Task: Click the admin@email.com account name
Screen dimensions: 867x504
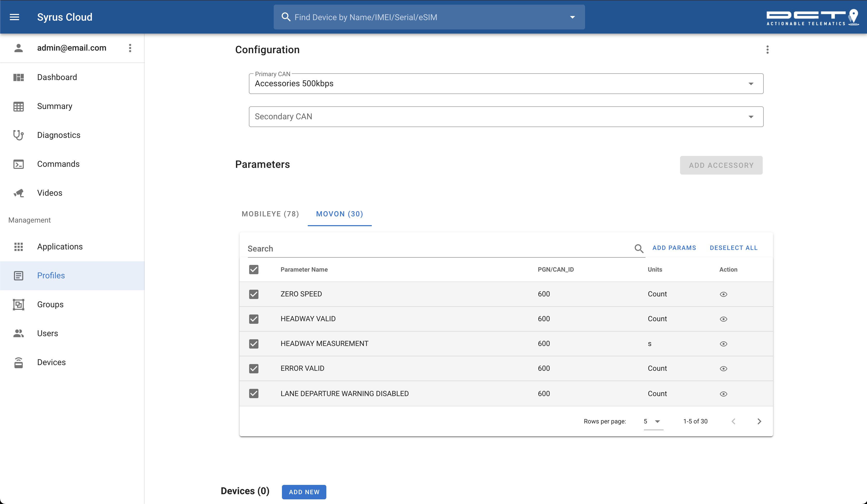Action: 72,48
